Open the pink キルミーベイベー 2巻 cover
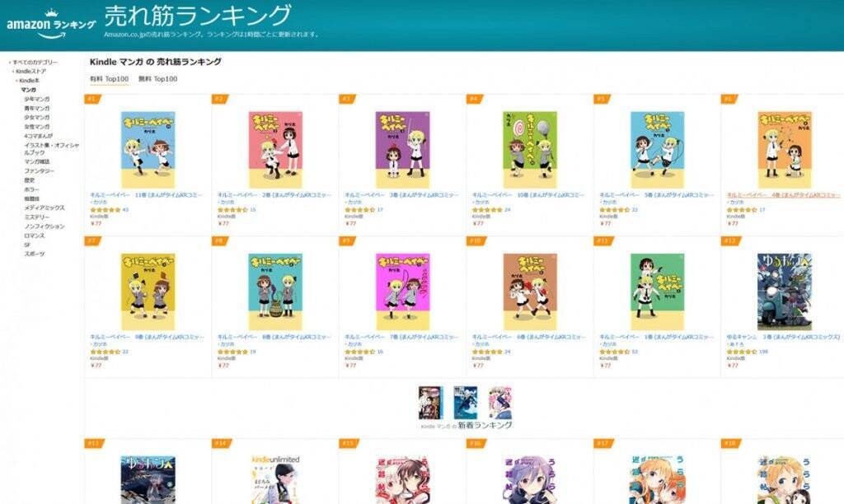This screenshot has width=844, height=504. 275,150
